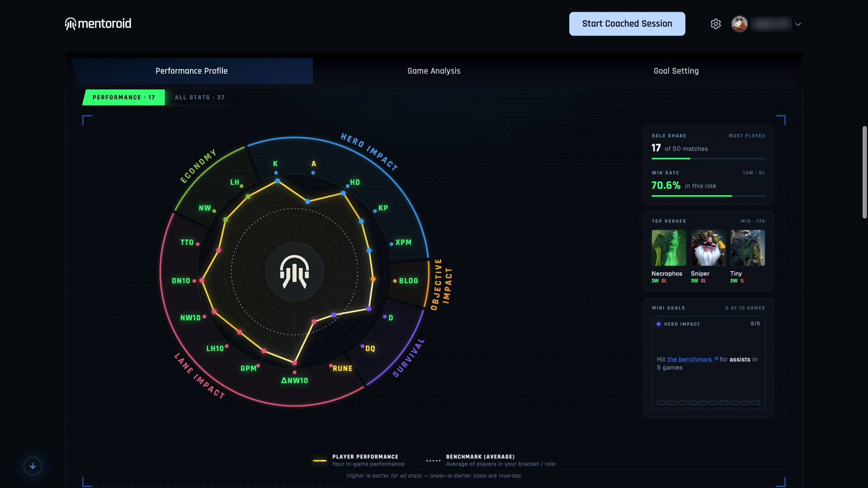Click the RUNE stat label
Image resolution: width=868 pixels, height=488 pixels.
click(343, 369)
